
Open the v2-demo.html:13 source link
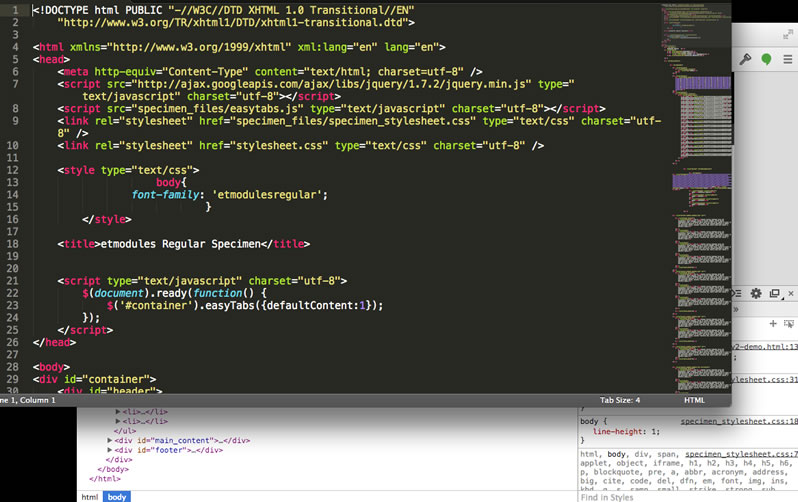[x=765, y=347]
